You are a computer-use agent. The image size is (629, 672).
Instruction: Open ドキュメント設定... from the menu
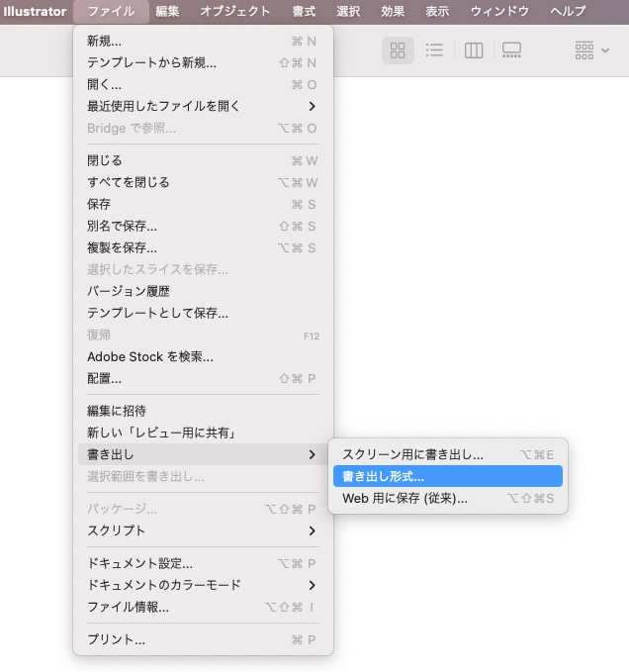tap(203, 563)
